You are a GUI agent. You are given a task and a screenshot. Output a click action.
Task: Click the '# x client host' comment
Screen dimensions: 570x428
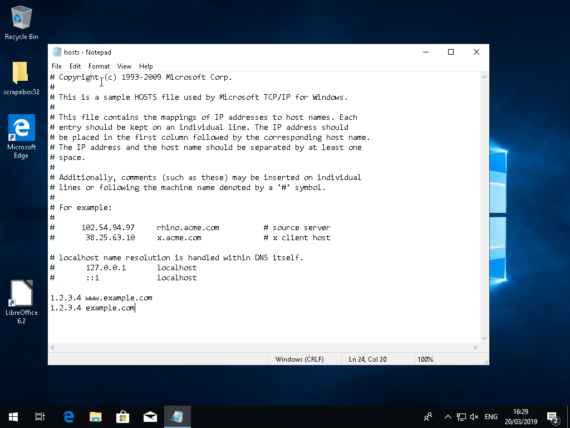point(297,238)
